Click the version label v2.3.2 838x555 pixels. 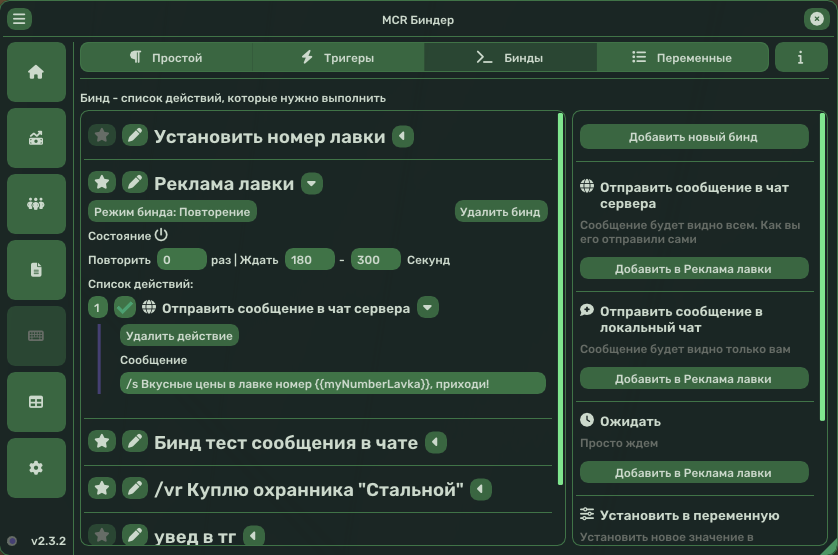[x=48, y=541]
